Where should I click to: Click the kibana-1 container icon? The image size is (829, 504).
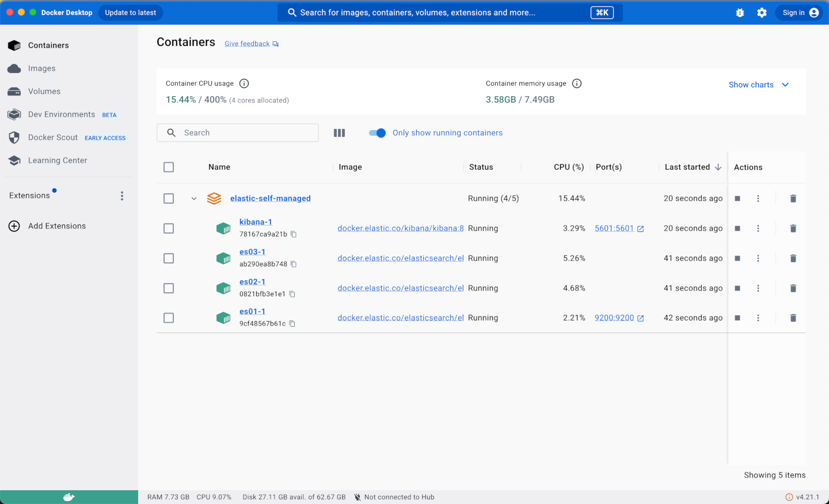[x=223, y=228]
